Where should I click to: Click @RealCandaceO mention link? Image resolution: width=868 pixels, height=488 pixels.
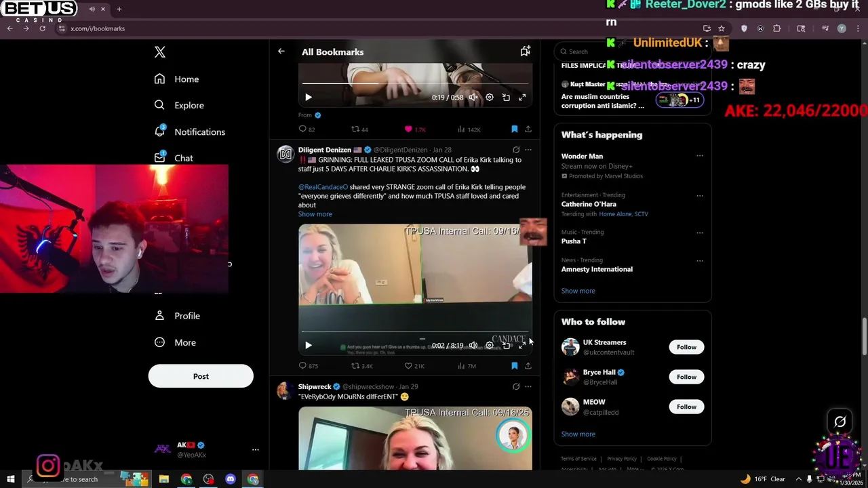coord(323,187)
